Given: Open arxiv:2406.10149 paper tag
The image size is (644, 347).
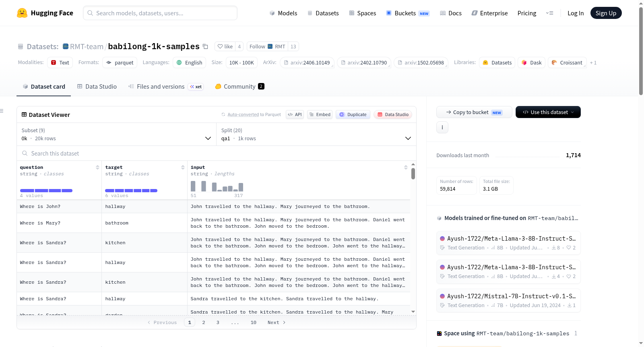Looking at the screenshot, I should (307, 62).
